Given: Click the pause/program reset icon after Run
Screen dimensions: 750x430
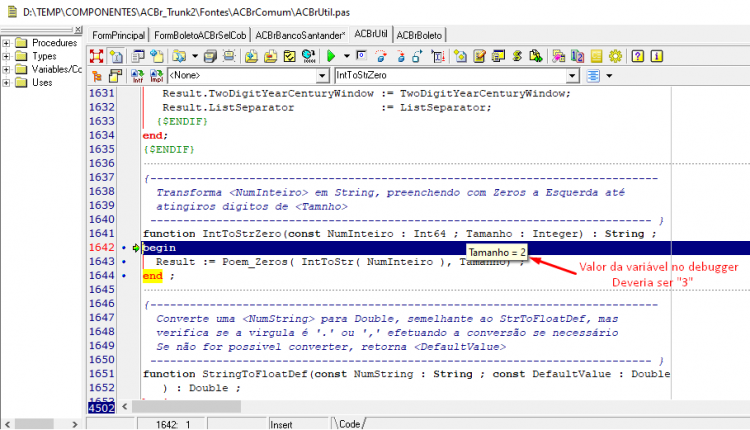Looking at the screenshot, I should [361, 56].
